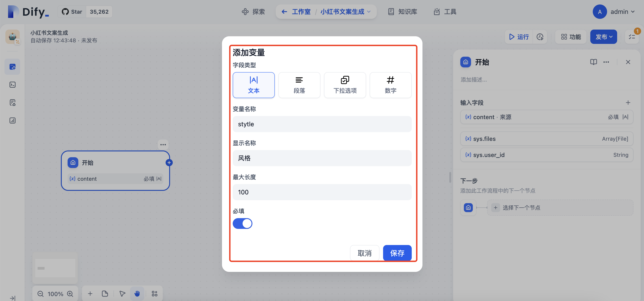
Task: Zoom in the canvas with magnifier plus
Action: tap(70, 294)
